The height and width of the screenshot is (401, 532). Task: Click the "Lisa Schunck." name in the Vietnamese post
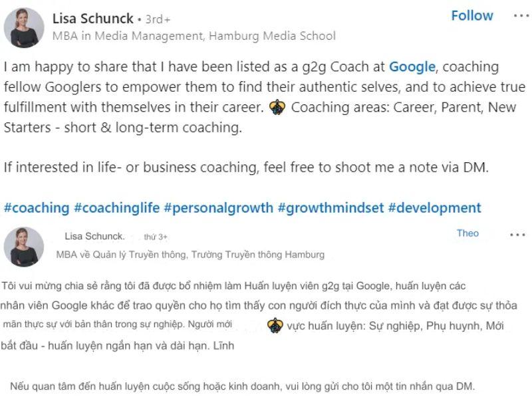point(95,236)
